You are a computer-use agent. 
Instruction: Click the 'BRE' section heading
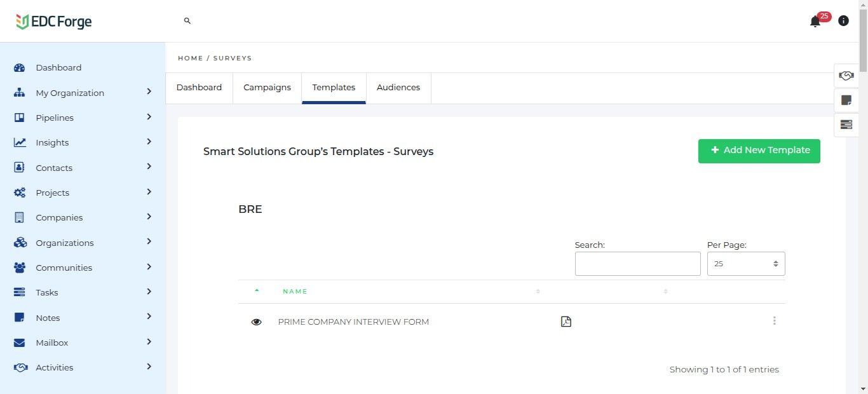tap(250, 209)
